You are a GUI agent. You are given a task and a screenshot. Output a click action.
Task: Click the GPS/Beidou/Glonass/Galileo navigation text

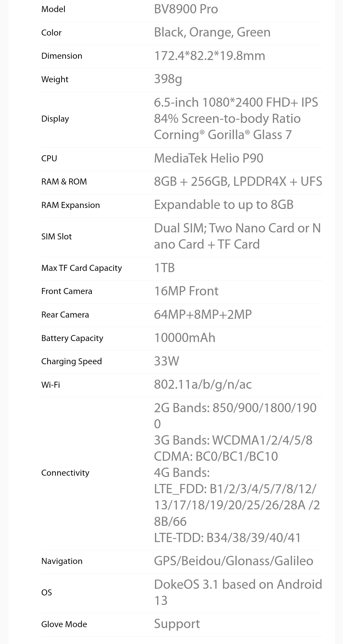[234, 561]
